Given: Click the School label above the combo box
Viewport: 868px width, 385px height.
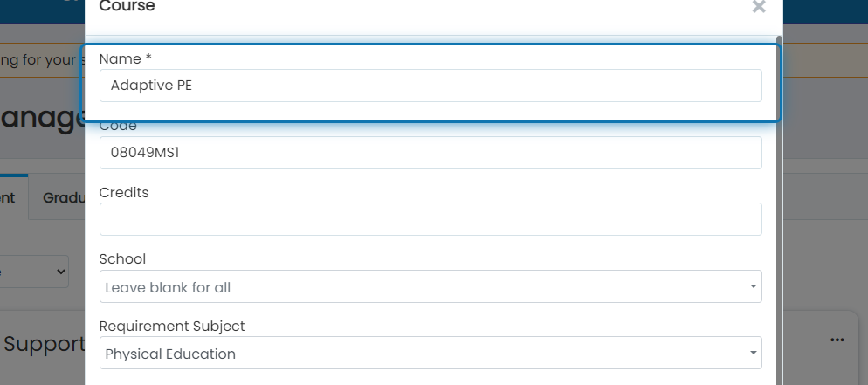Looking at the screenshot, I should click(122, 259).
